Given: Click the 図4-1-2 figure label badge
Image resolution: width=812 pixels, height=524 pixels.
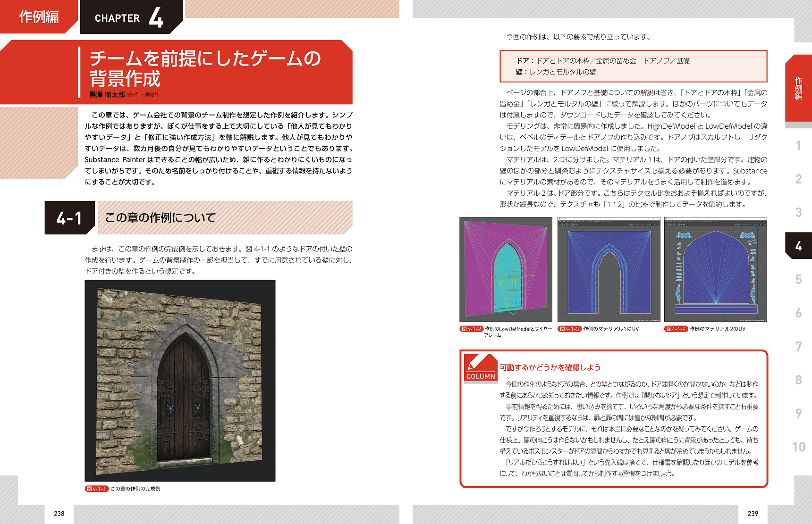Looking at the screenshot, I should [471, 329].
